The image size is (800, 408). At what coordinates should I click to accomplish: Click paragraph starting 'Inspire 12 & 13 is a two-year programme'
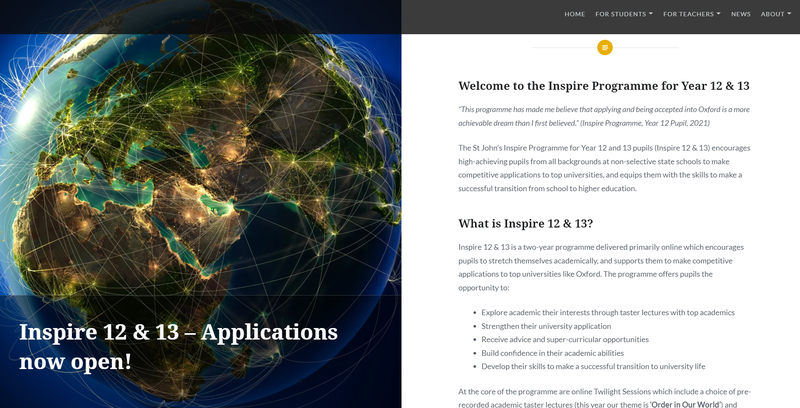click(x=601, y=267)
